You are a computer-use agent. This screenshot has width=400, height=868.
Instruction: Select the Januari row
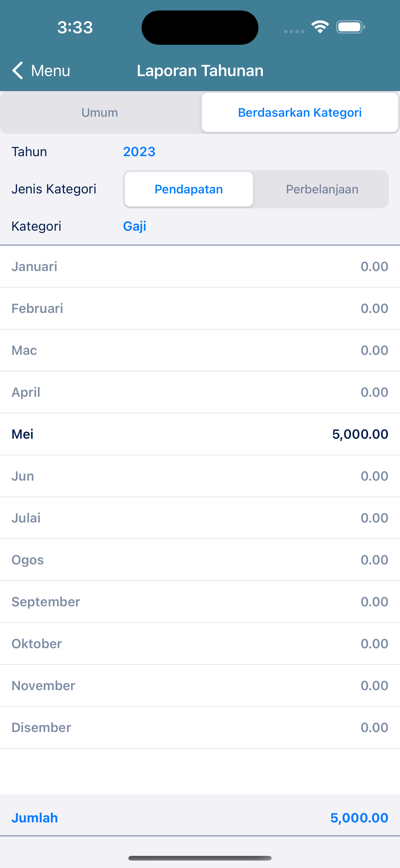tap(200, 267)
